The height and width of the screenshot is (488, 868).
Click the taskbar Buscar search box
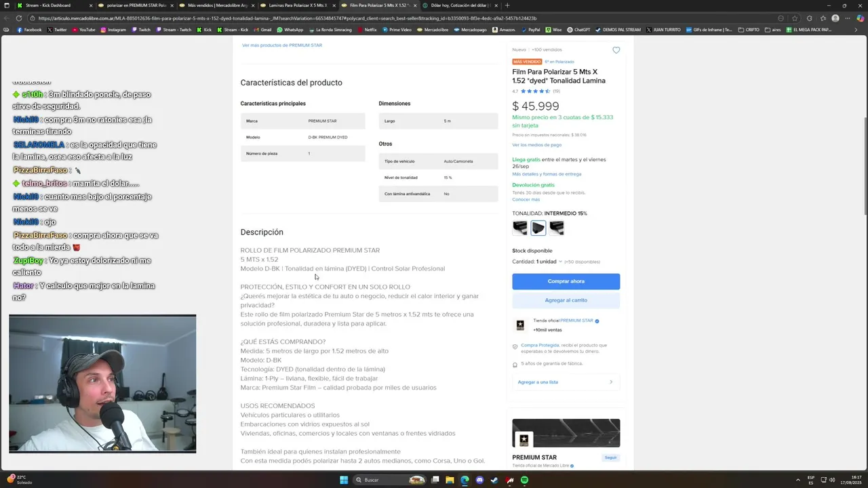pyautogui.click(x=390, y=480)
